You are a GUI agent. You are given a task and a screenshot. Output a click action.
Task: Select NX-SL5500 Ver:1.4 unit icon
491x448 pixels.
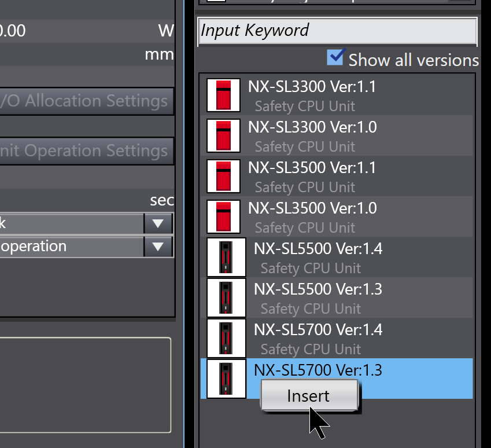(226, 257)
